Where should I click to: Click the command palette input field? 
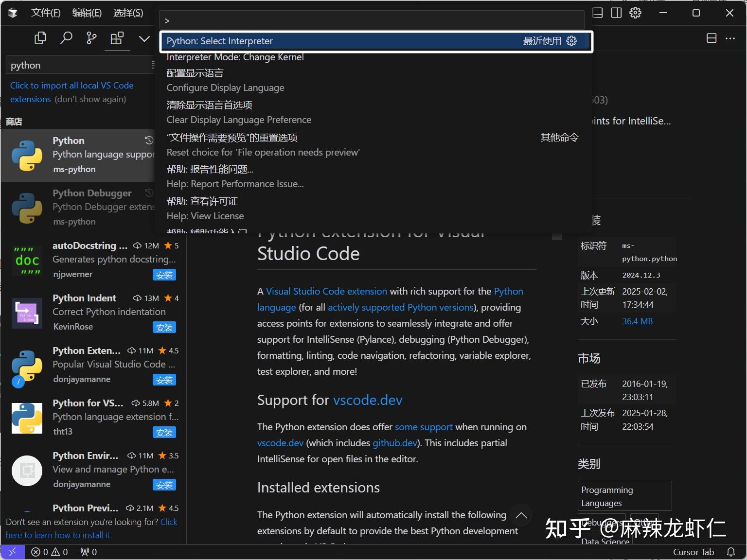(x=373, y=20)
